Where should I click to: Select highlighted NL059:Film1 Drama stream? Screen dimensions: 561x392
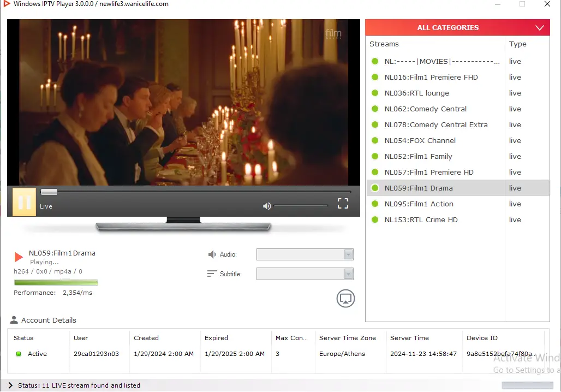click(458, 188)
